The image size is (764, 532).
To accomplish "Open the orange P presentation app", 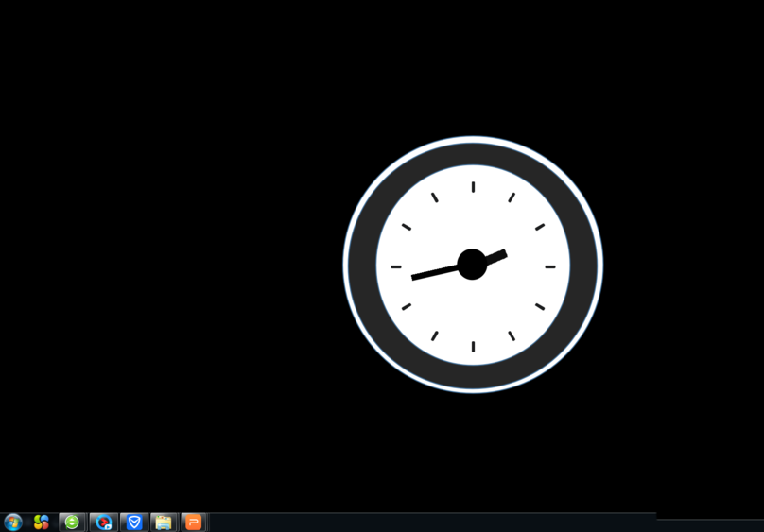I will tap(193, 522).
